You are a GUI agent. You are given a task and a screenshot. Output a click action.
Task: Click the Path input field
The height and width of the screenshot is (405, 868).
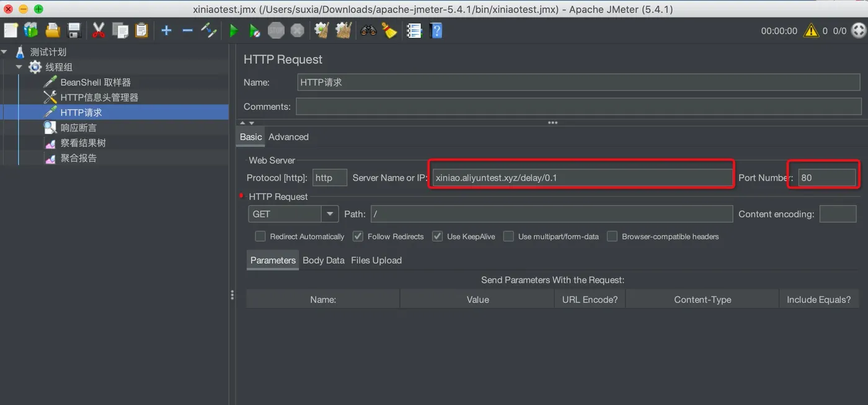click(552, 214)
